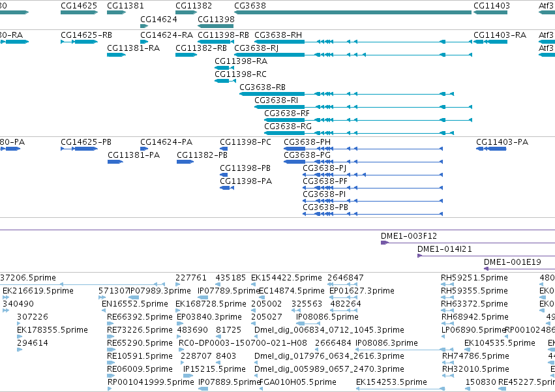Select EST label RH63372.5prime
Screen dimensions: 555x392
click(x=474, y=304)
